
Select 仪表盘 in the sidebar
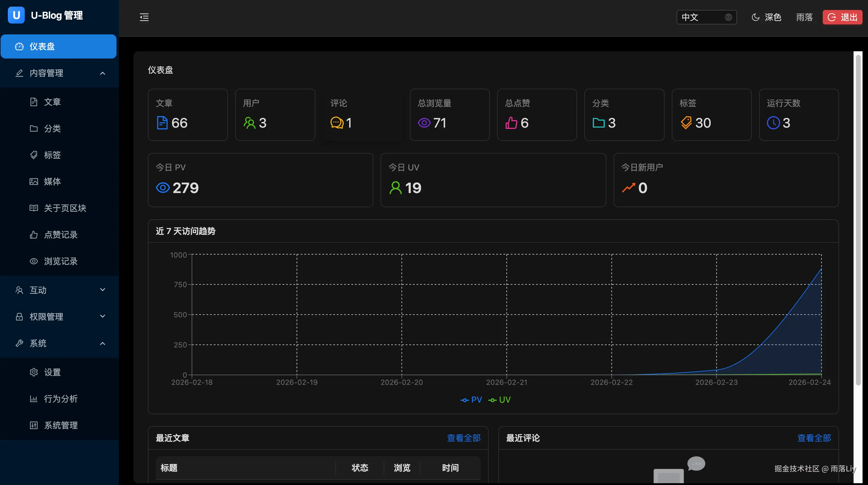point(59,46)
